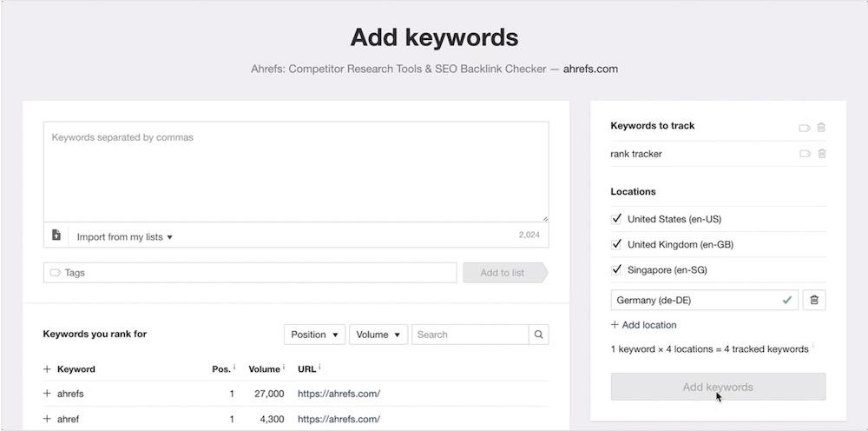Add the ahref keyword with plus icon

[x=47, y=419]
